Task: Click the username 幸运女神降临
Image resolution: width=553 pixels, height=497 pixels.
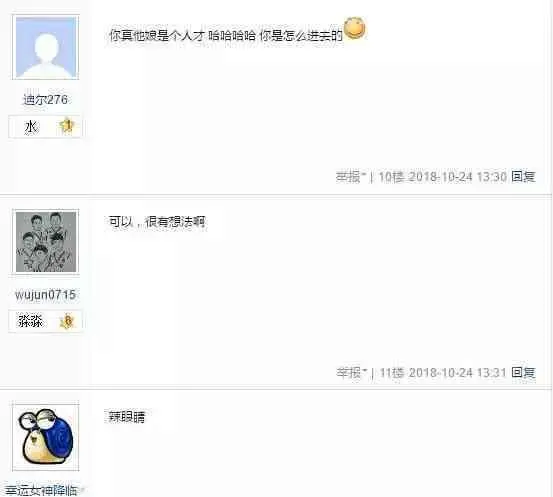Action: 41,491
